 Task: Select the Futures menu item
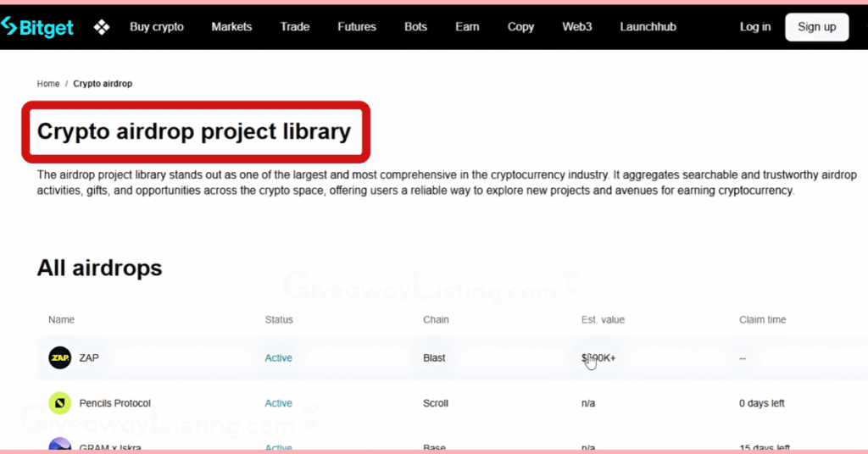tap(357, 26)
